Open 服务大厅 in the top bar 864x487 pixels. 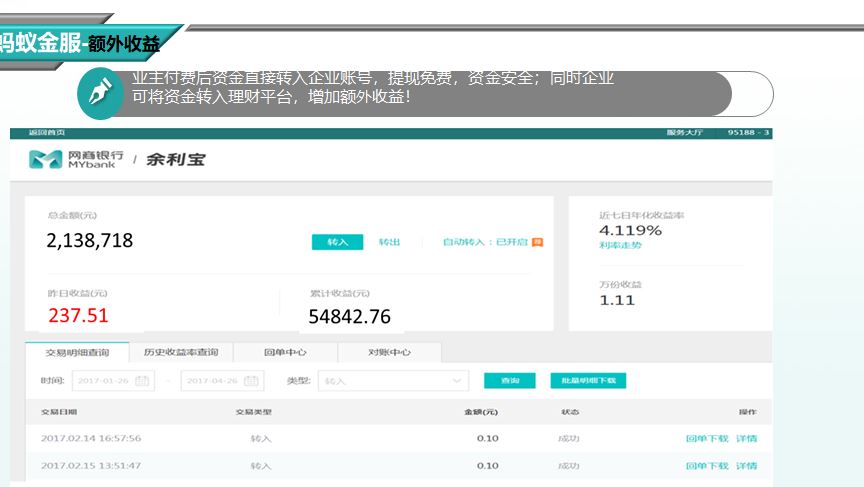click(685, 133)
